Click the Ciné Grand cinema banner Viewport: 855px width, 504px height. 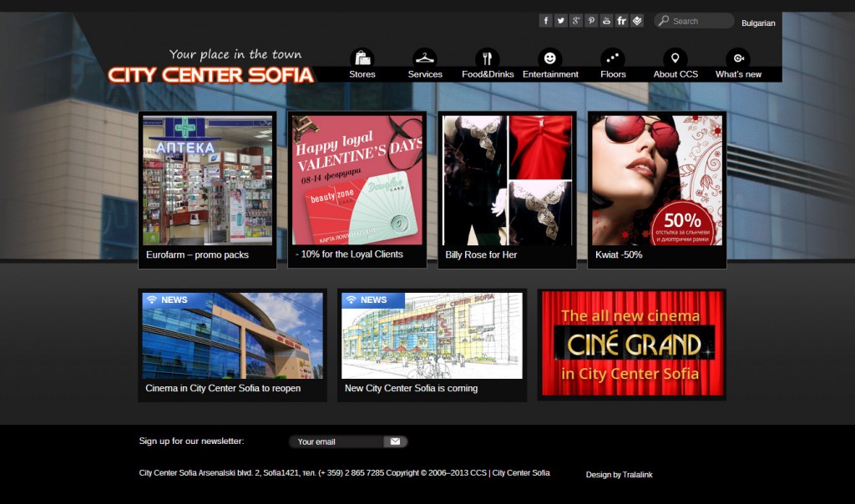click(x=632, y=344)
